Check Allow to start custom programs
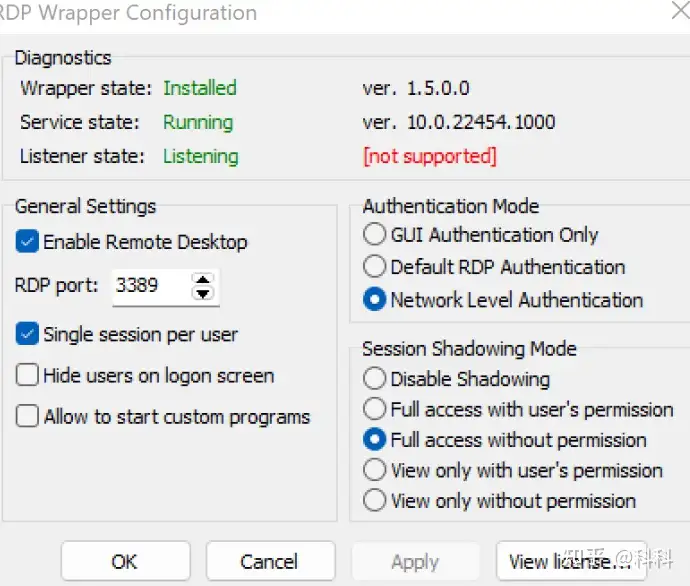The image size is (690, 586). point(27,416)
